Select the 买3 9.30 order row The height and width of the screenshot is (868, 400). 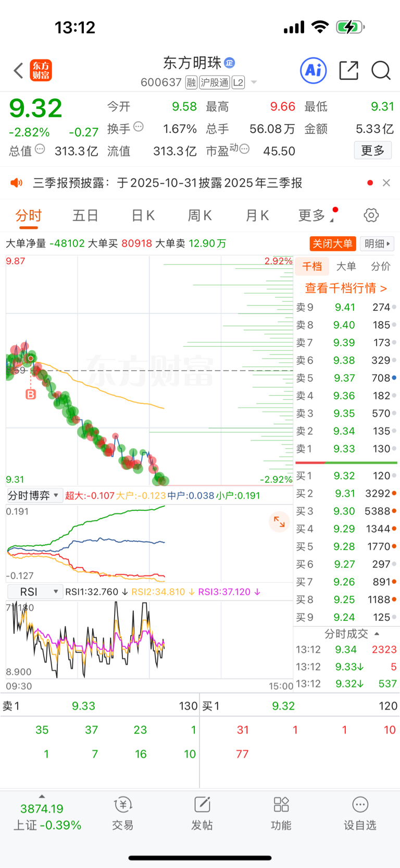click(x=346, y=511)
